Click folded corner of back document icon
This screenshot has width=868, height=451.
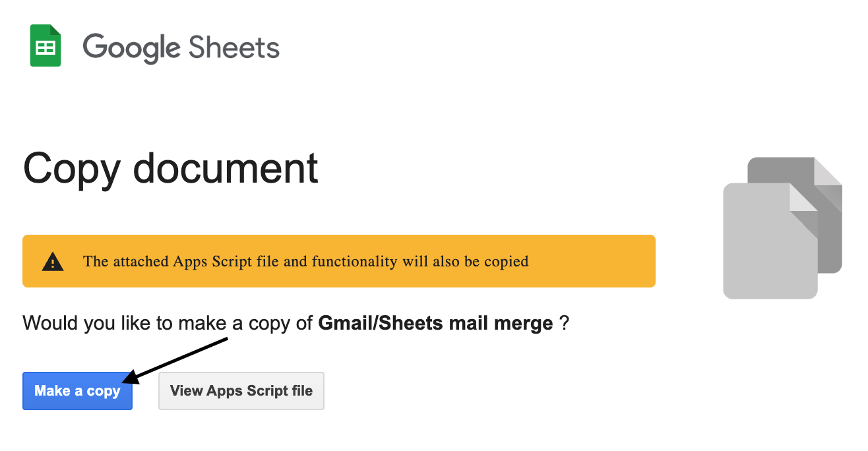point(829,171)
